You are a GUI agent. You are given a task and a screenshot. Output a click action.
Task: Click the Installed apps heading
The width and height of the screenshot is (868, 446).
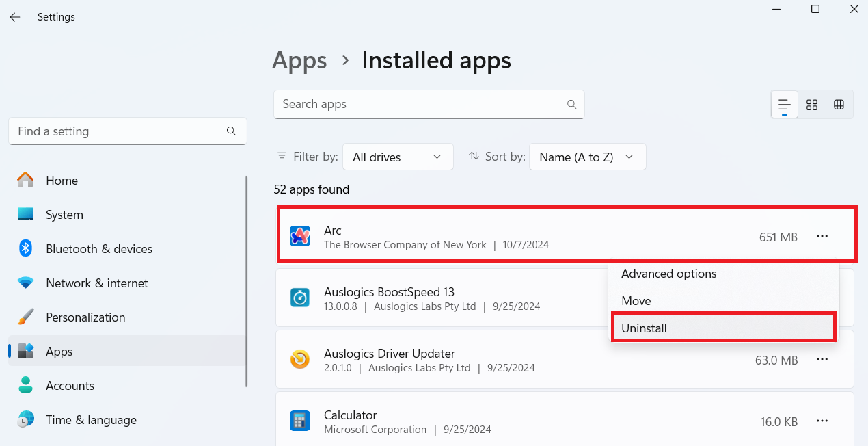coord(436,60)
